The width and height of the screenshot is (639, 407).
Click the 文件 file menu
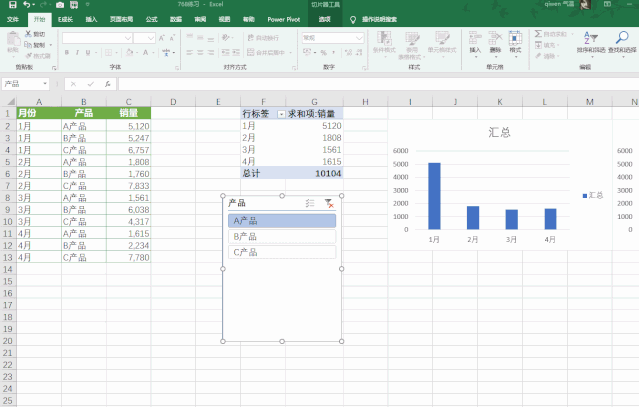13,19
